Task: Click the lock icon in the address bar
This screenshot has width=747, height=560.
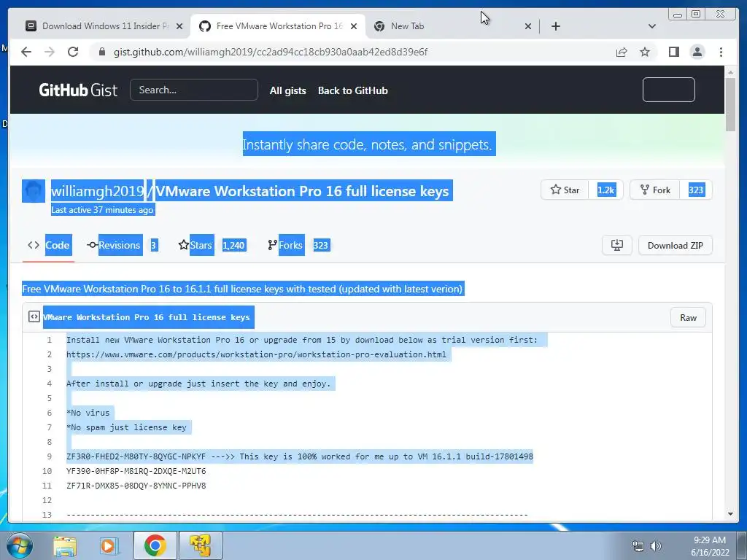Action: (102, 52)
